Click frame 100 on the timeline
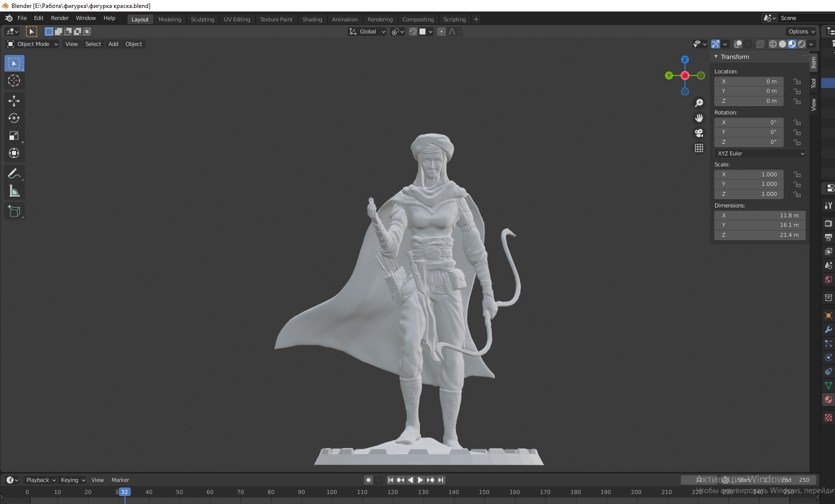The height and width of the screenshot is (504, 835). click(331, 492)
